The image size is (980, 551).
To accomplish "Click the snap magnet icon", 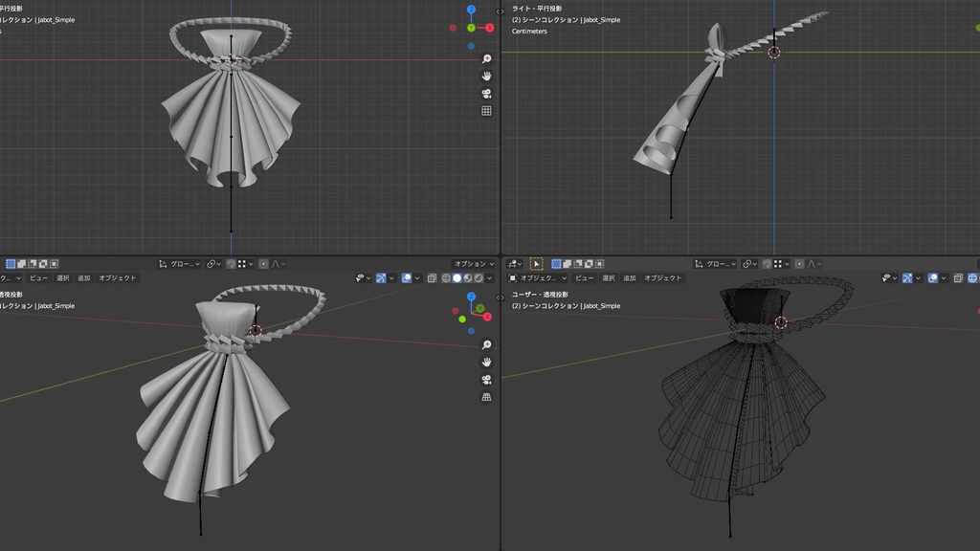I will [231, 264].
